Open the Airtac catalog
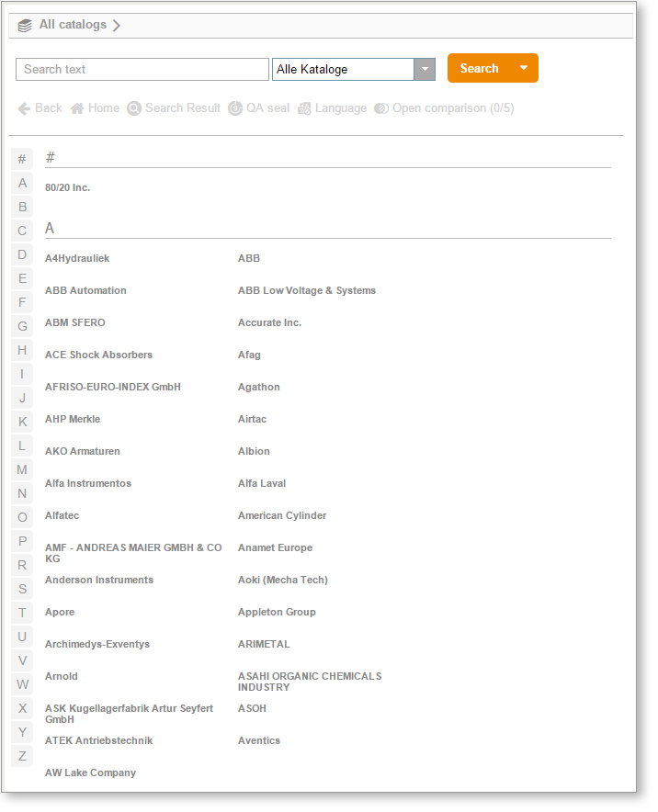The width and height of the screenshot is (658, 812). click(252, 419)
